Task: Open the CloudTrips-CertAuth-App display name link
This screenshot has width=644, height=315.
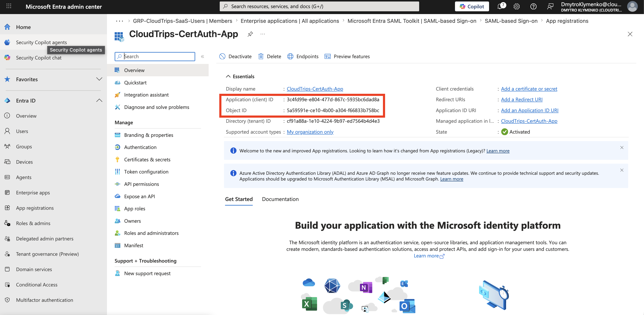Action: tap(315, 89)
